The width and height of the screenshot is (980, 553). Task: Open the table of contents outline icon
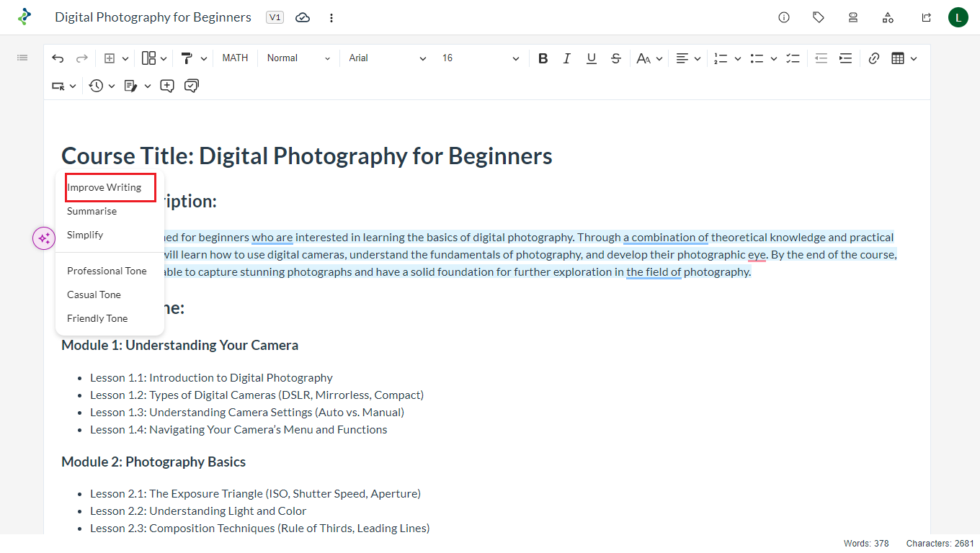(22, 58)
